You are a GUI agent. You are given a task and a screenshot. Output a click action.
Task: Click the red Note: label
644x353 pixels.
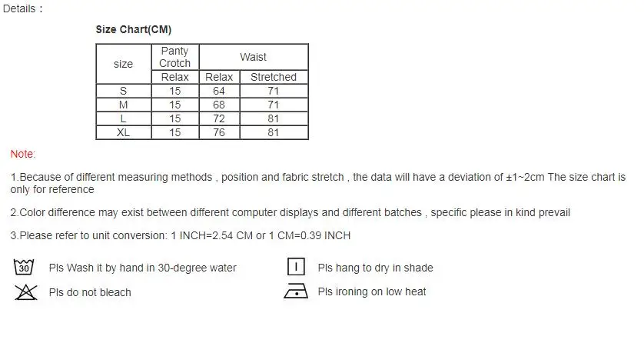[23, 154]
